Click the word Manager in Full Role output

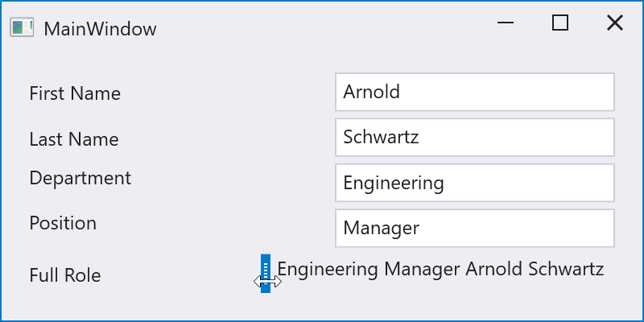423,269
